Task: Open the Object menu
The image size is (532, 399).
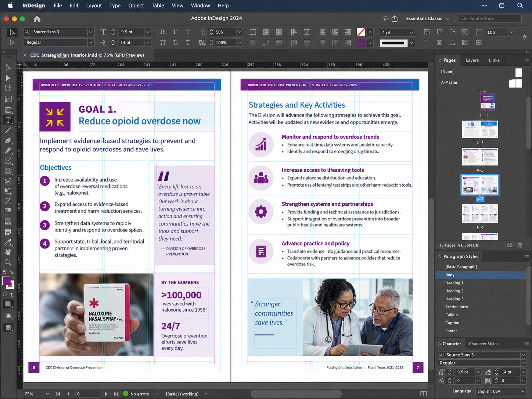Action: coord(136,6)
